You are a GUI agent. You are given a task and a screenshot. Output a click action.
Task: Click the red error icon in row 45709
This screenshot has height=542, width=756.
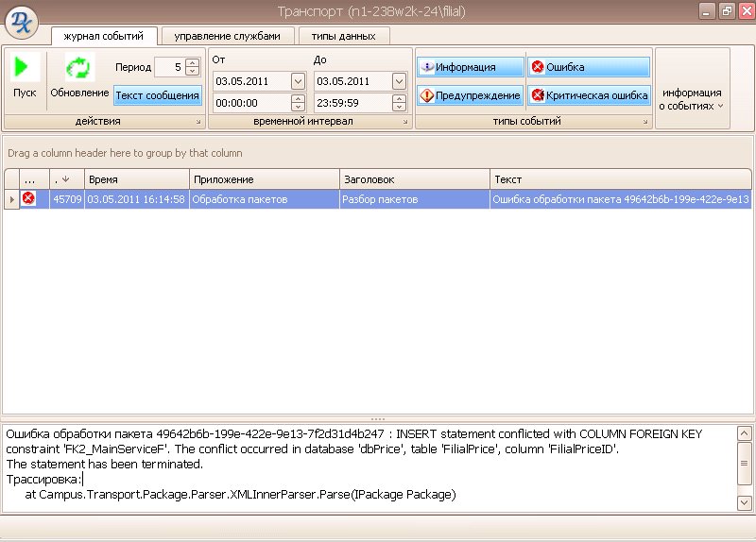28,198
